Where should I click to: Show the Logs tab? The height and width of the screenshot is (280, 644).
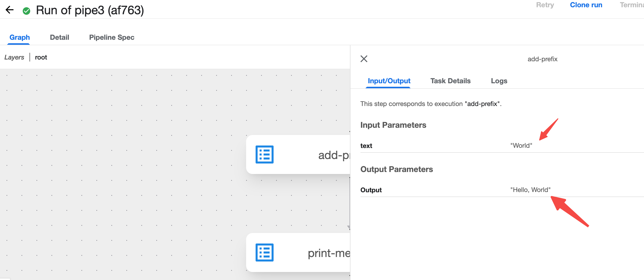(x=499, y=81)
